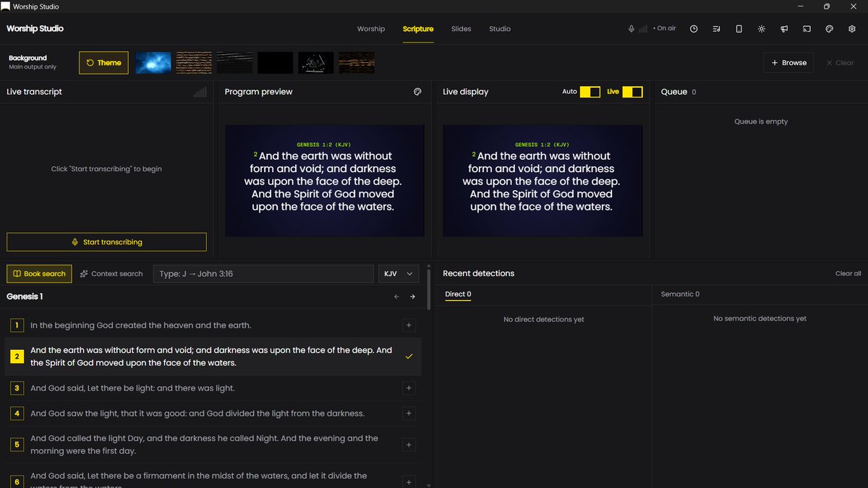Select verse "And God said, Let there be light"
Image resolution: width=868 pixels, height=488 pixels.
(213, 388)
